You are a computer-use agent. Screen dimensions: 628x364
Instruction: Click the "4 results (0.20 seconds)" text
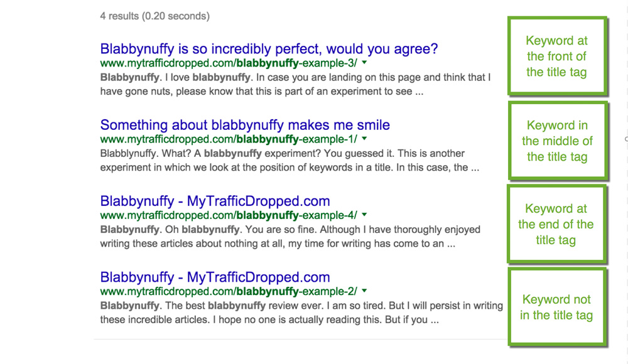pos(155,16)
